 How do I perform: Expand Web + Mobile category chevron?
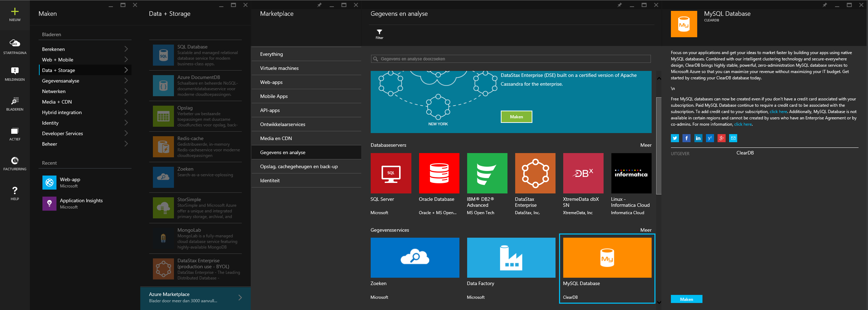pyautogui.click(x=126, y=60)
